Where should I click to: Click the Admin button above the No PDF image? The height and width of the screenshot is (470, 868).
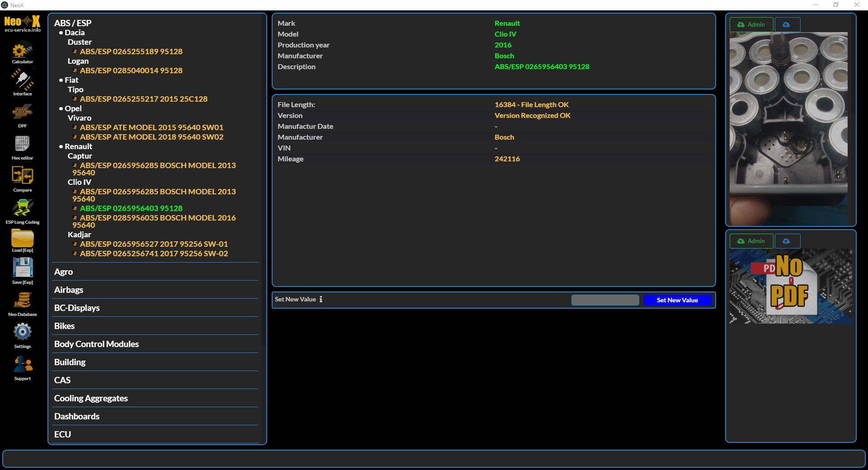(751, 241)
